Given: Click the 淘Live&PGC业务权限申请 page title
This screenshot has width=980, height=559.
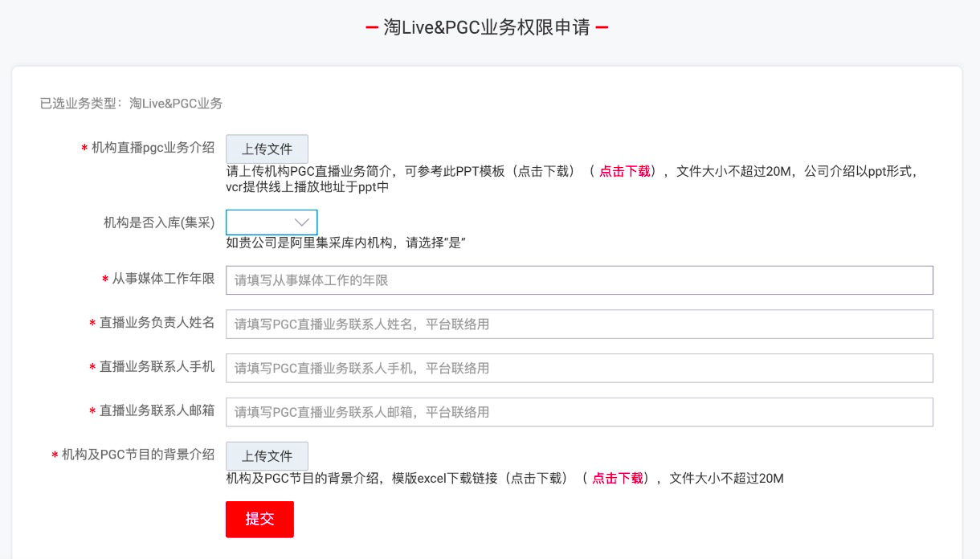Looking at the screenshot, I should click(x=487, y=28).
